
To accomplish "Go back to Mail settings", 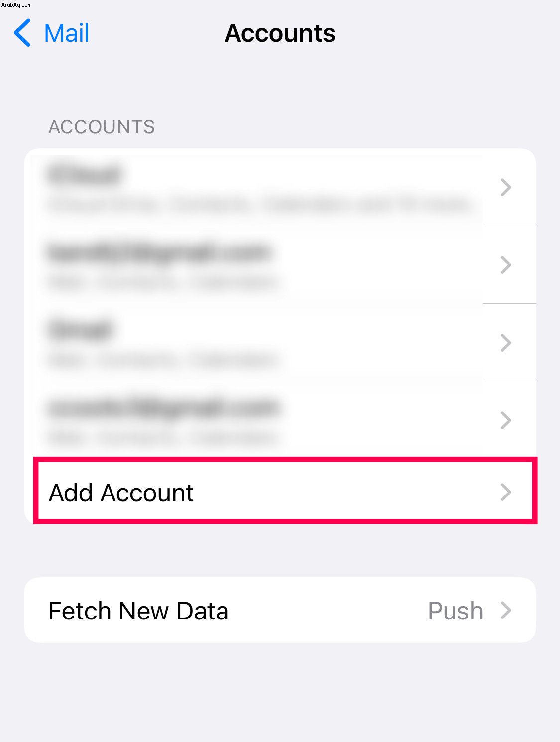I will [x=51, y=33].
